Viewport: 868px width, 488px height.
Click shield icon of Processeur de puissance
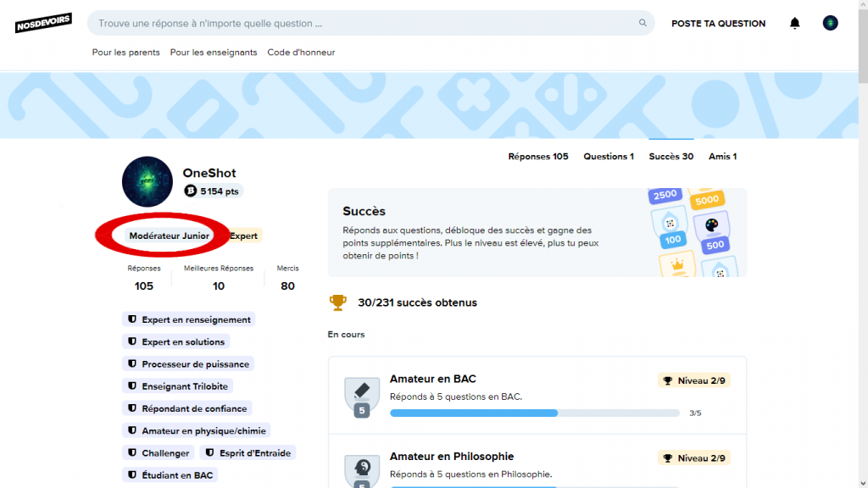tap(131, 363)
